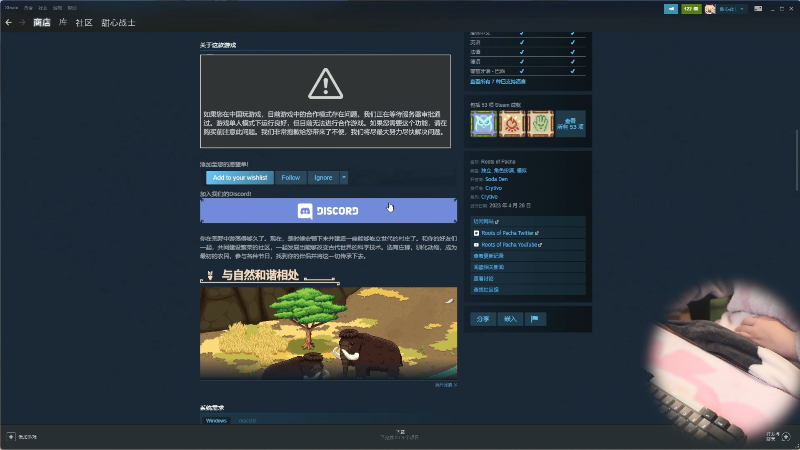
Task: Switch to Big Picture mode icon
Action: [x=758, y=9]
